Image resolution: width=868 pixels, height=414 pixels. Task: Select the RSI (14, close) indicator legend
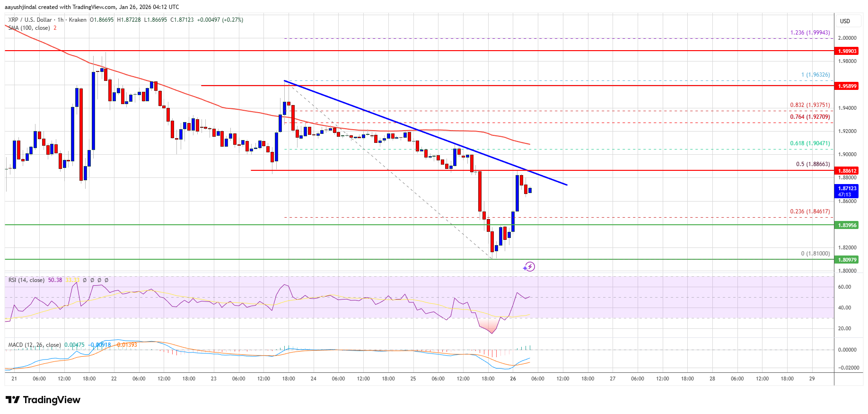click(26, 280)
